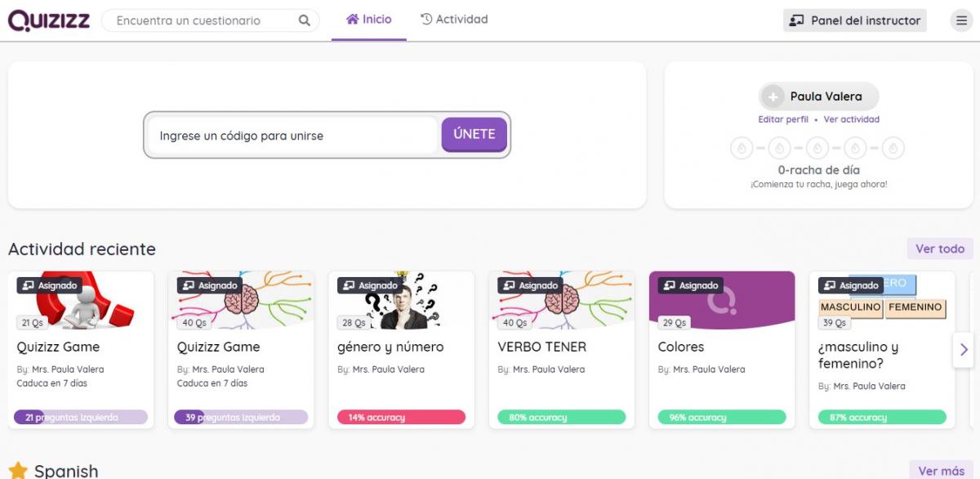Click the 39 preguntas izquierda progress bar
Viewport: 980px width, 479px height.
pos(241,417)
